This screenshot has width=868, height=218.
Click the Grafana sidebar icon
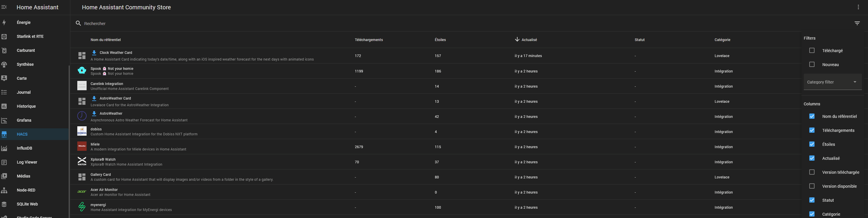pos(4,120)
